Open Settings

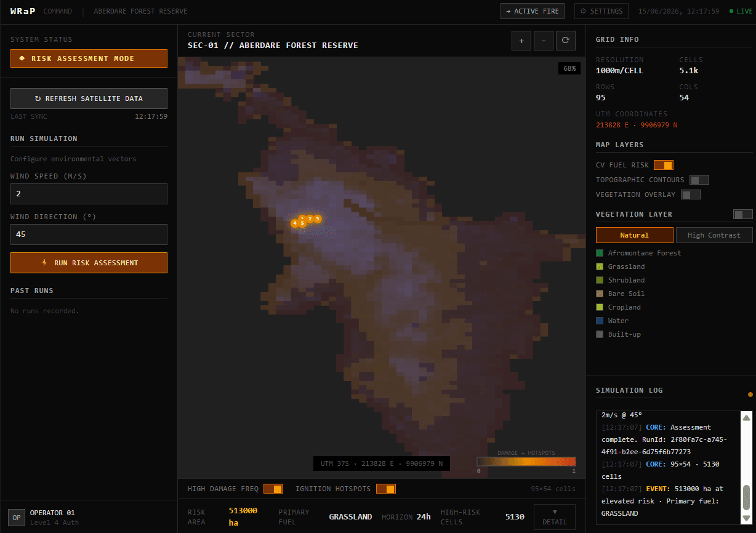click(601, 11)
